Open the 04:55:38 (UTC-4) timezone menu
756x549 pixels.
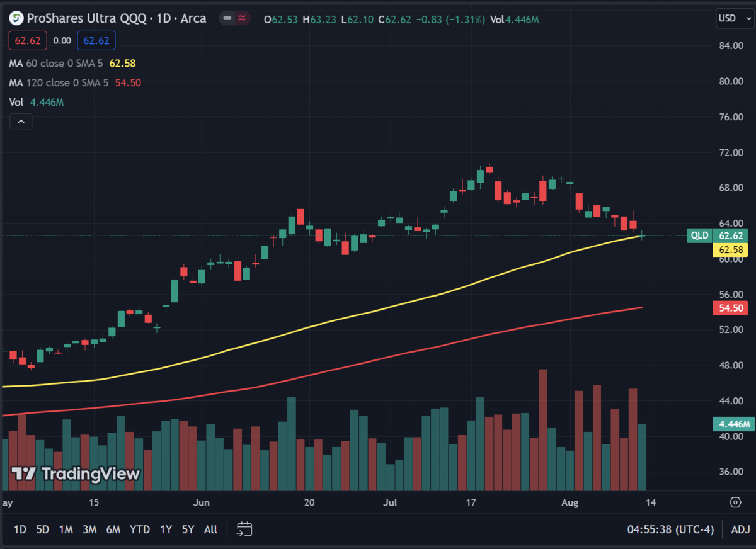(x=670, y=529)
